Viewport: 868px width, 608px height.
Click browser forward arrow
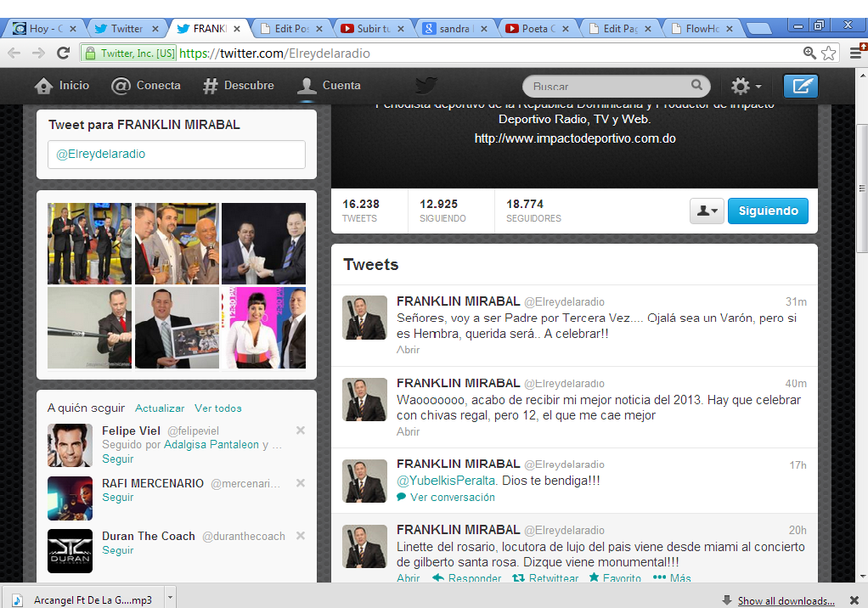pos(38,53)
